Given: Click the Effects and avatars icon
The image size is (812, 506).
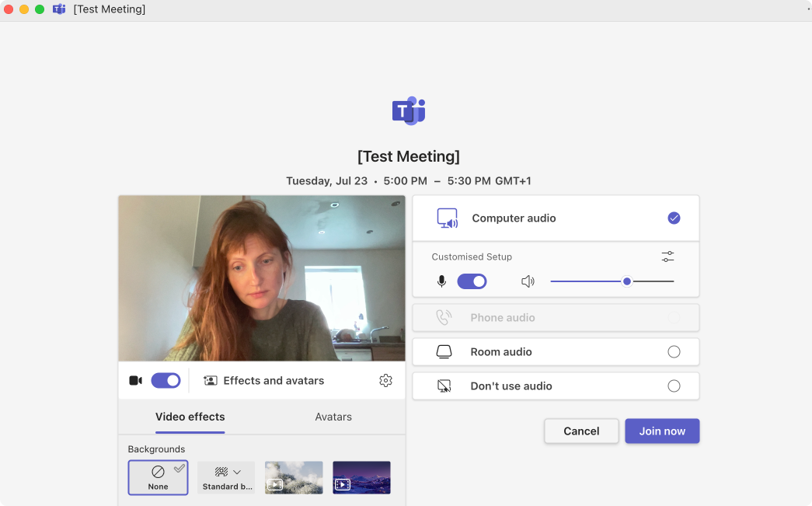Looking at the screenshot, I should point(211,381).
